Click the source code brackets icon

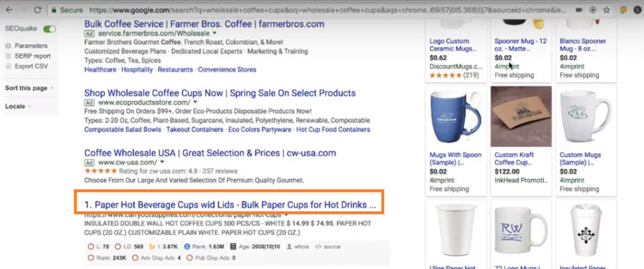pos(318,247)
